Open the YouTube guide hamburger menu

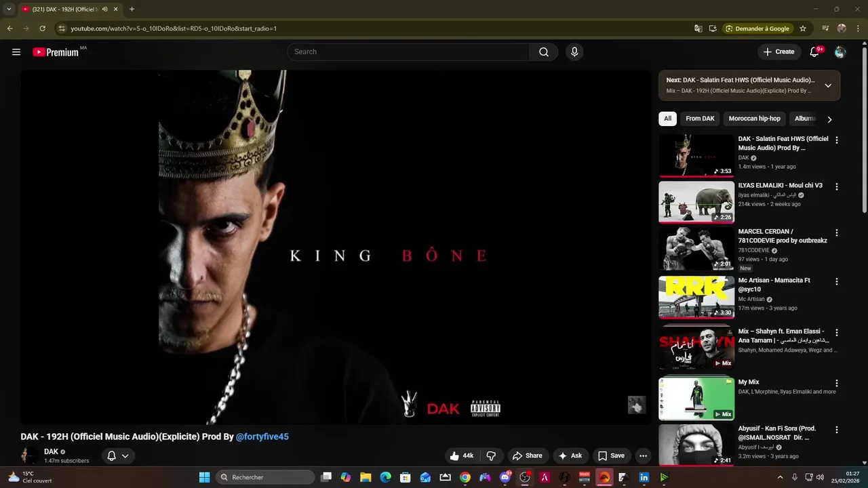point(16,52)
